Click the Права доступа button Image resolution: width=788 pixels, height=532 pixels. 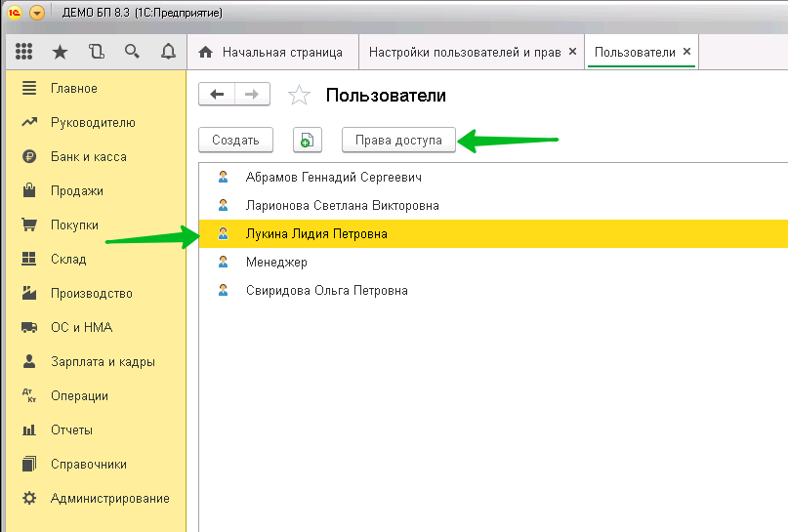(398, 140)
